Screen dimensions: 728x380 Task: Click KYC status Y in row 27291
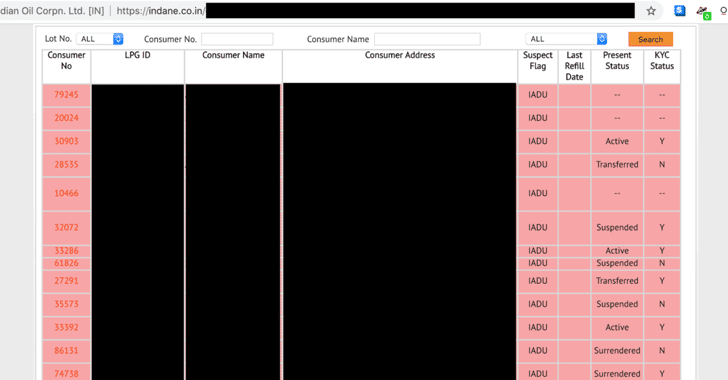coord(662,281)
